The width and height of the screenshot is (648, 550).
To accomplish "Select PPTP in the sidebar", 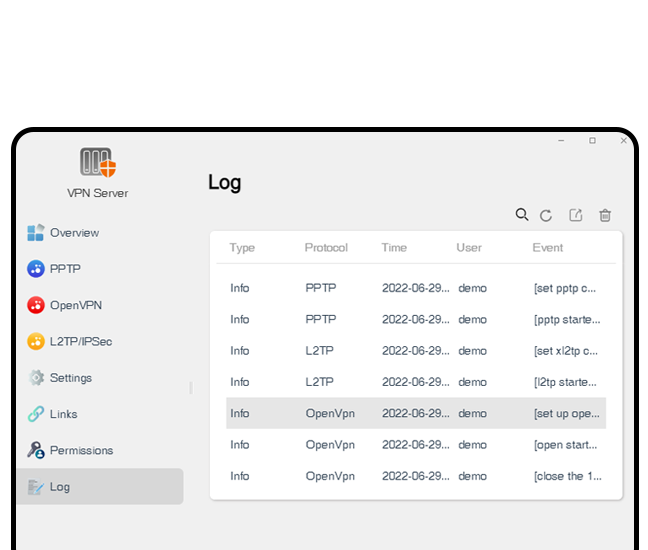I will [64, 269].
